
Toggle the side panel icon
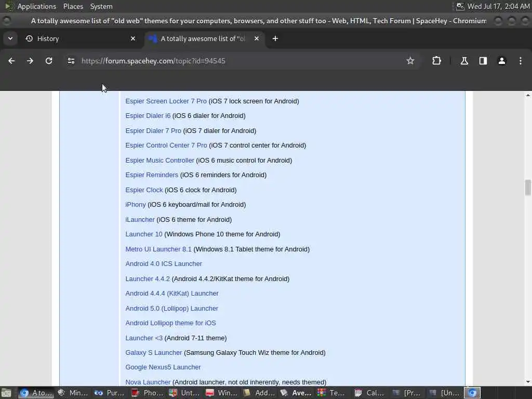click(483, 61)
